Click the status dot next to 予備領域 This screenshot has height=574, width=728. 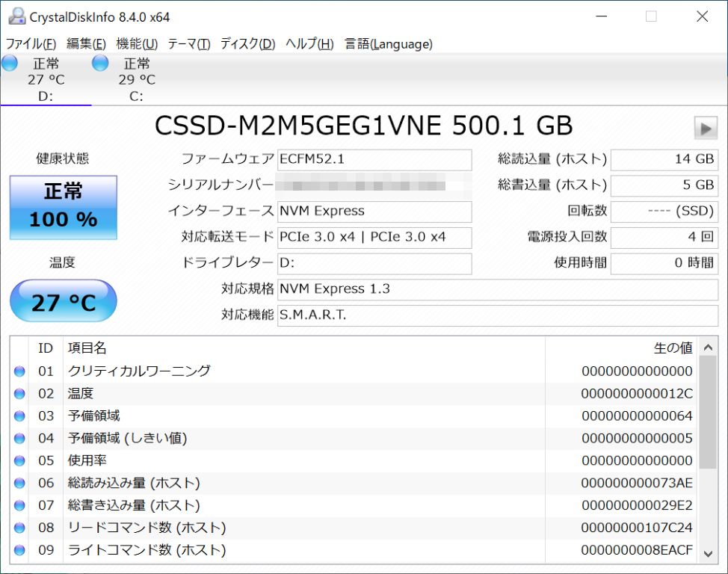tap(19, 416)
